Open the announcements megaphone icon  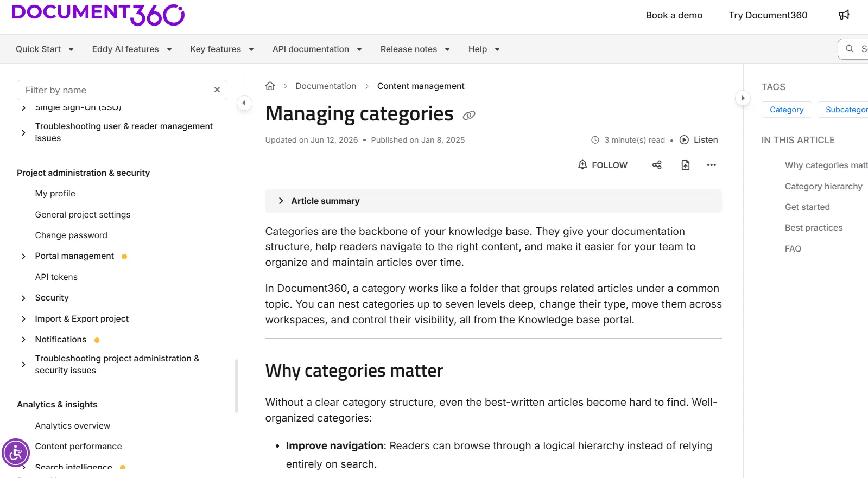[x=844, y=15]
